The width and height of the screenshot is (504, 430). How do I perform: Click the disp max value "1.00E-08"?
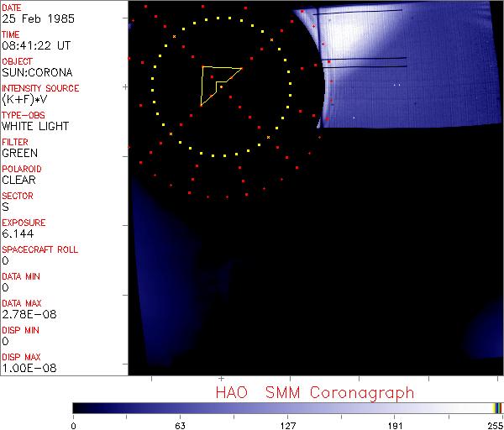[26, 369]
